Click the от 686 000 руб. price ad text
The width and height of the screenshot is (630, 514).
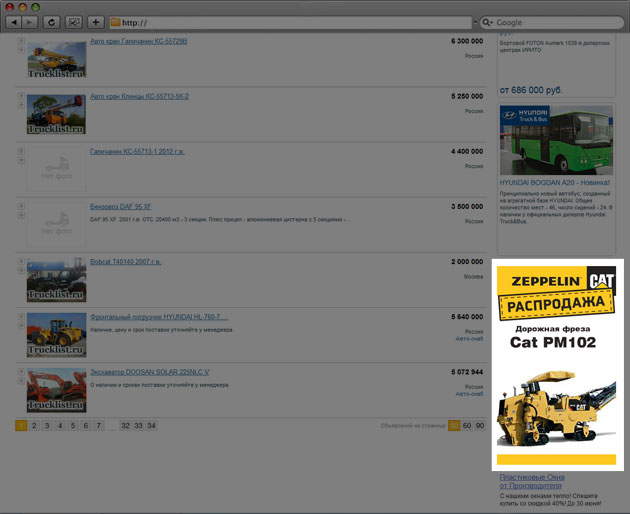tap(531, 90)
